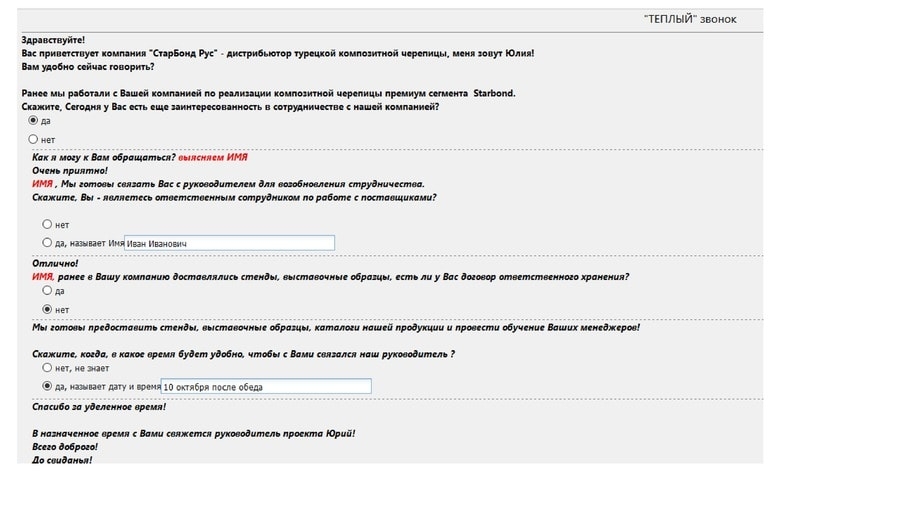Choose the "да, называет Имя" option
Screen dimensions: 900x506
tap(47, 243)
